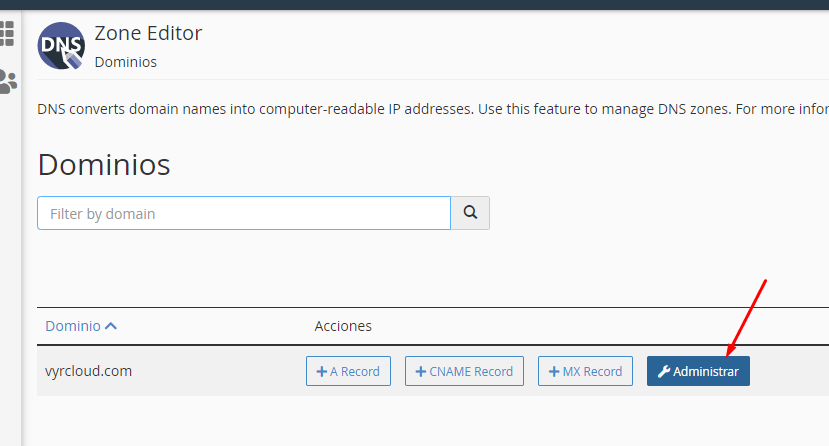Click the Zone Editor page title
Screen dimensions: 829x446
(x=148, y=33)
